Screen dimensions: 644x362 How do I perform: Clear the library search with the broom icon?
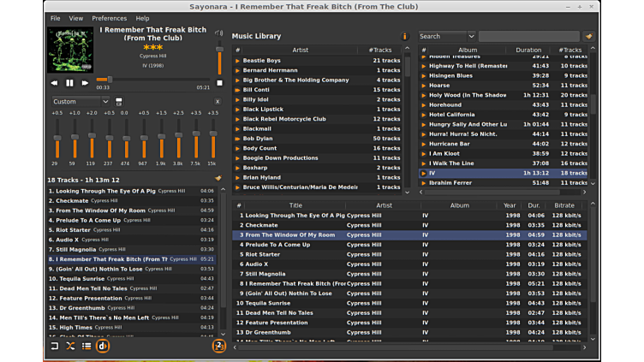588,37
